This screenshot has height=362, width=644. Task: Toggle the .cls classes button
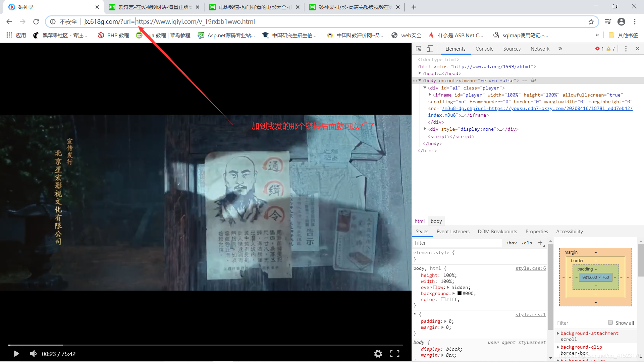pos(527,243)
